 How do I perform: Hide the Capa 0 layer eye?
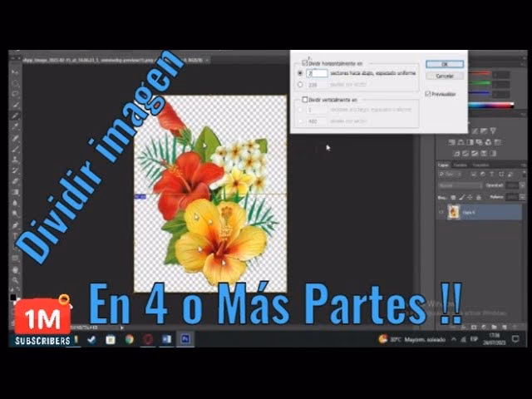[x=441, y=213]
